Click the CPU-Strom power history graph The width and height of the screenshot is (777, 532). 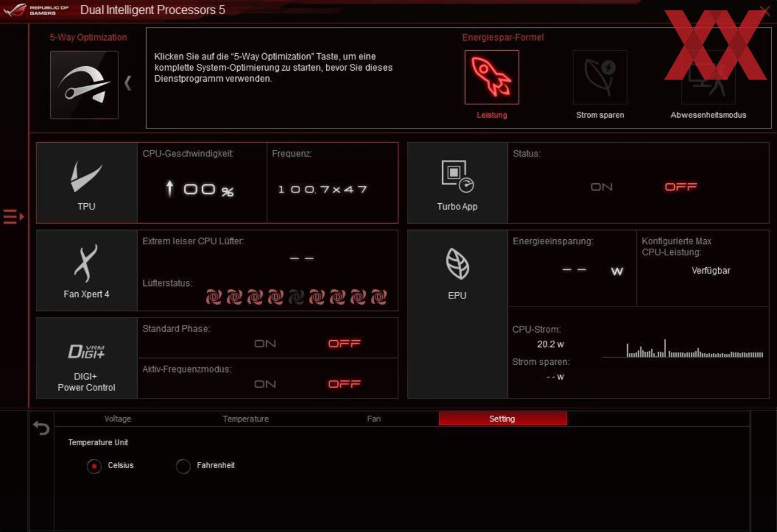click(x=683, y=348)
